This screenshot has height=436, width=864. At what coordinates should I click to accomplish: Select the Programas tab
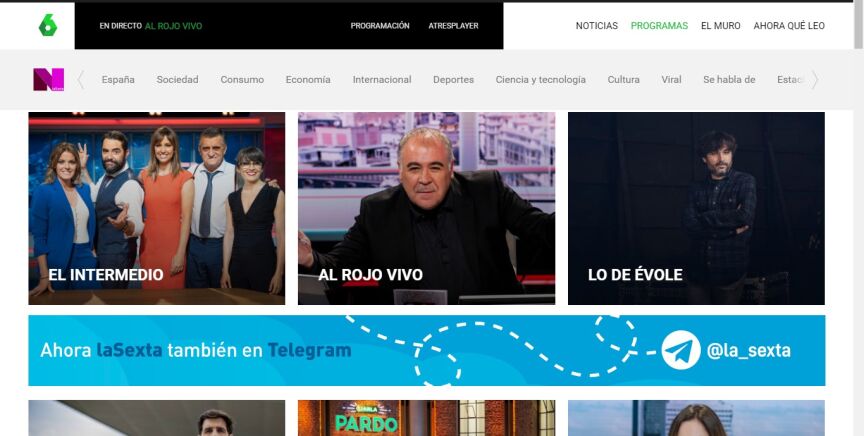tap(659, 26)
